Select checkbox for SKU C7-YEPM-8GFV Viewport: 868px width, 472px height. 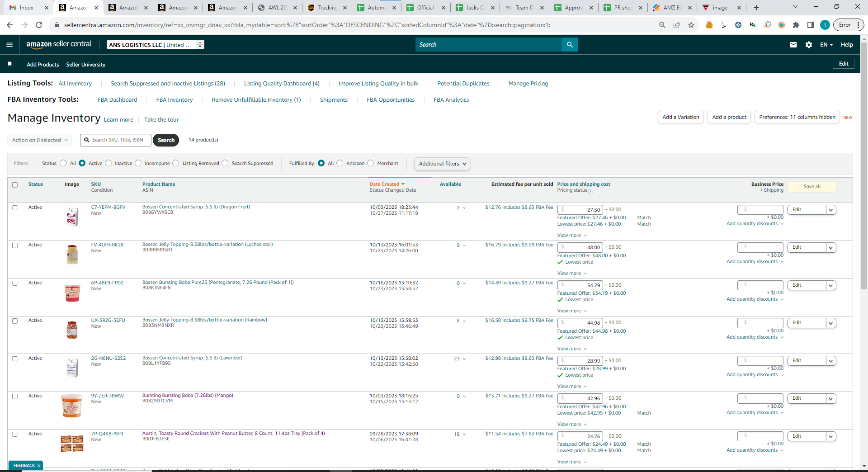click(x=15, y=208)
